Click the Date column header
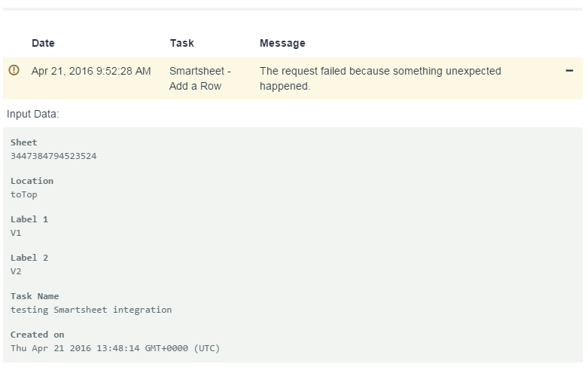Image resolution: width=588 pixels, height=370 pixels. [43, 43]
